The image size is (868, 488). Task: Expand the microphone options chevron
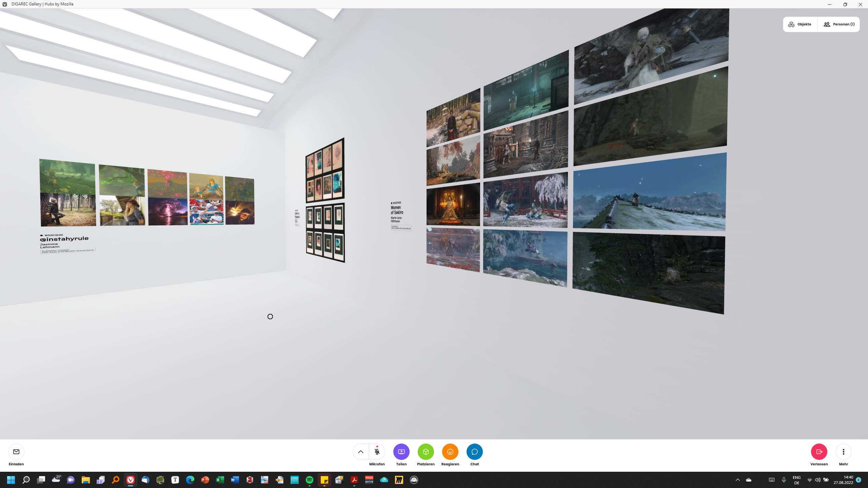[x=361, y=452]
